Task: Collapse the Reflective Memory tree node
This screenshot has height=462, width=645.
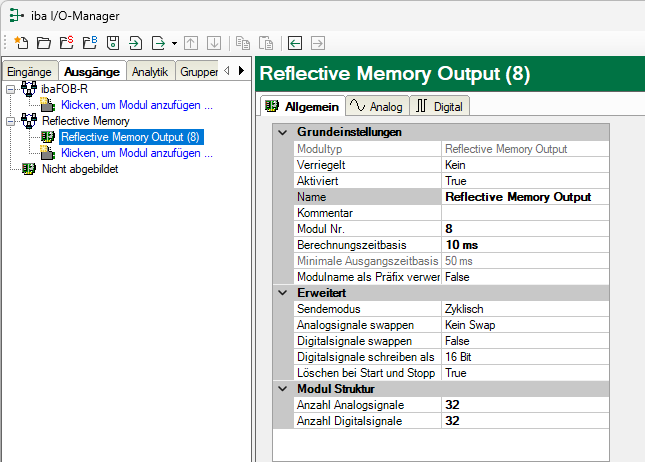Action: [10, 121]
